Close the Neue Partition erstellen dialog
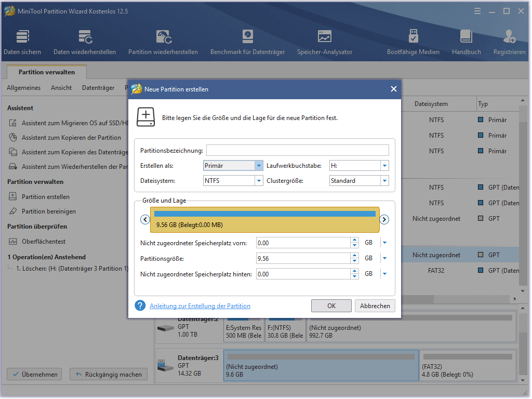This screenshot has width=532, height=399. [x=394, y=89]
